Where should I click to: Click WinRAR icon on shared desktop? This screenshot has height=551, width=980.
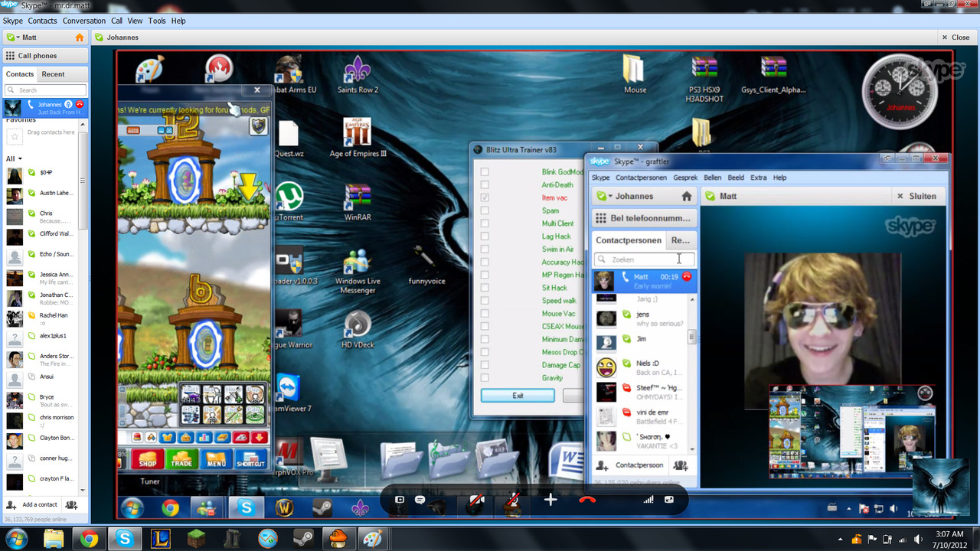click(x=358, y=202)
